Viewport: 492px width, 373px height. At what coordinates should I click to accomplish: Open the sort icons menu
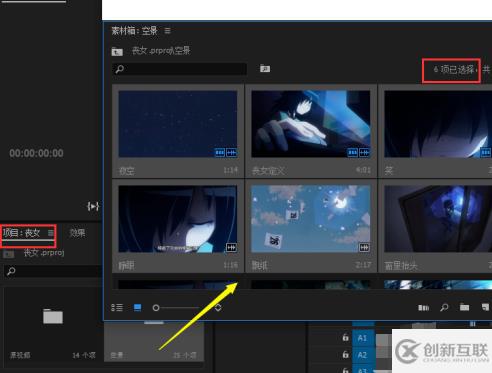click(x=218, y=307)
